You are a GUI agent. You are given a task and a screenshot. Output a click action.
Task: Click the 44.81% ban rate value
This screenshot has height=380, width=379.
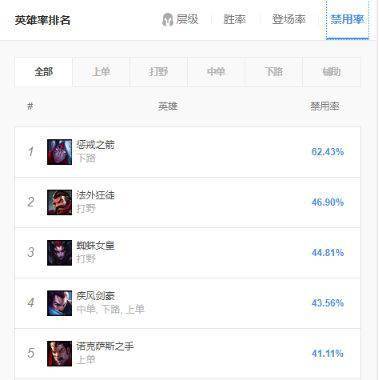[x=328, y=253]
